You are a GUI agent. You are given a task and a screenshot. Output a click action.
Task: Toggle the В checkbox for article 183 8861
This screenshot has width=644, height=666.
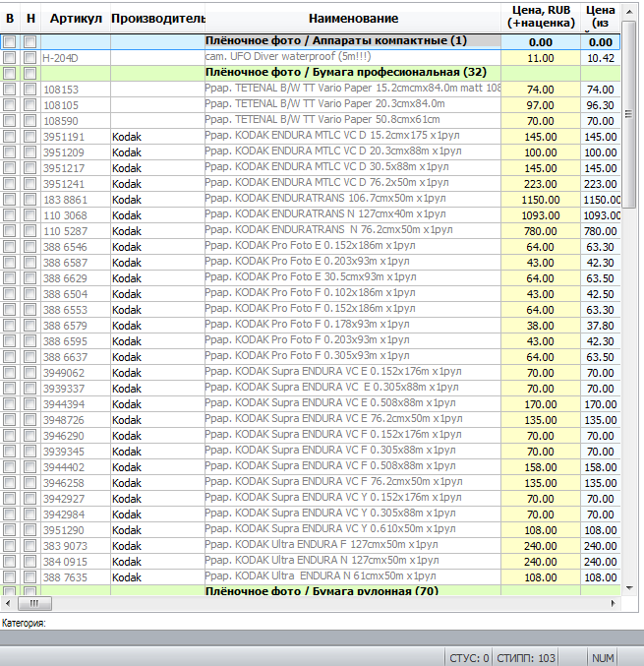[9, 199]
